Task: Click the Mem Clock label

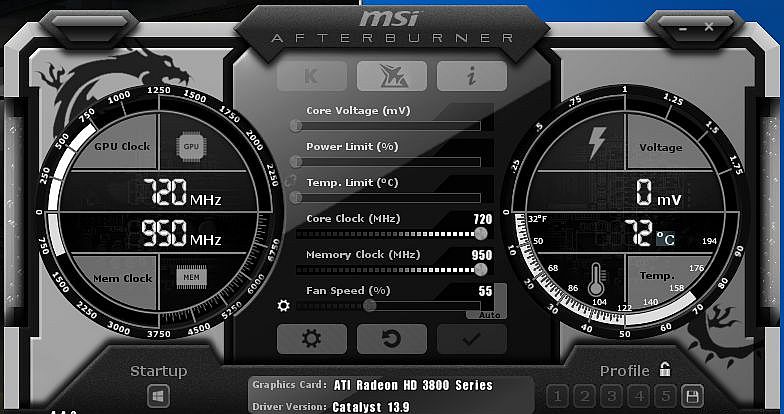Action: (x=122, y=278)
